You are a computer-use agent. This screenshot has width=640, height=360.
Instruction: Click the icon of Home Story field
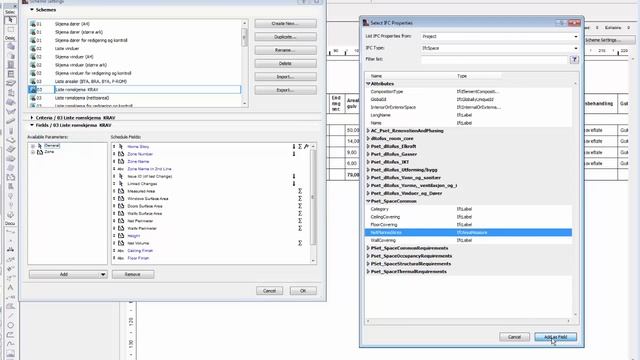tap(121, 147)
